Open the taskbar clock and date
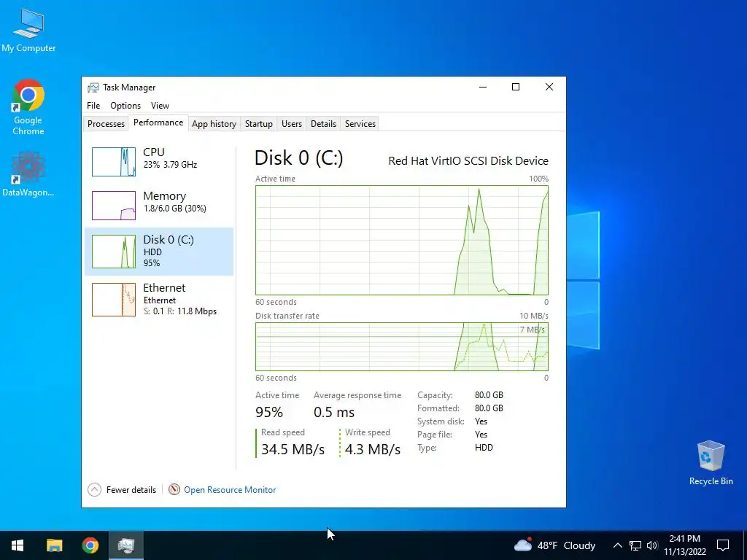 684,545
